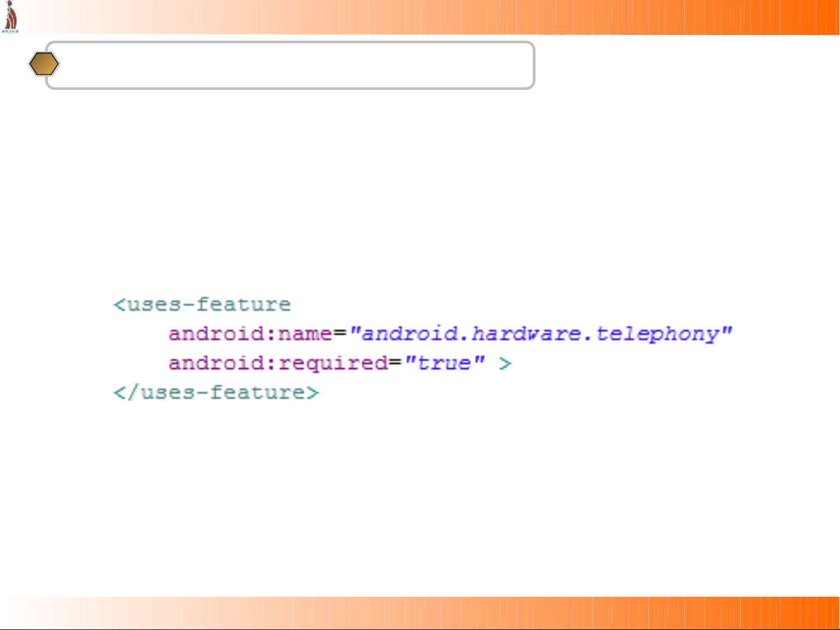
Task: Click the < bracket of the opening tag
Action: 120,305
